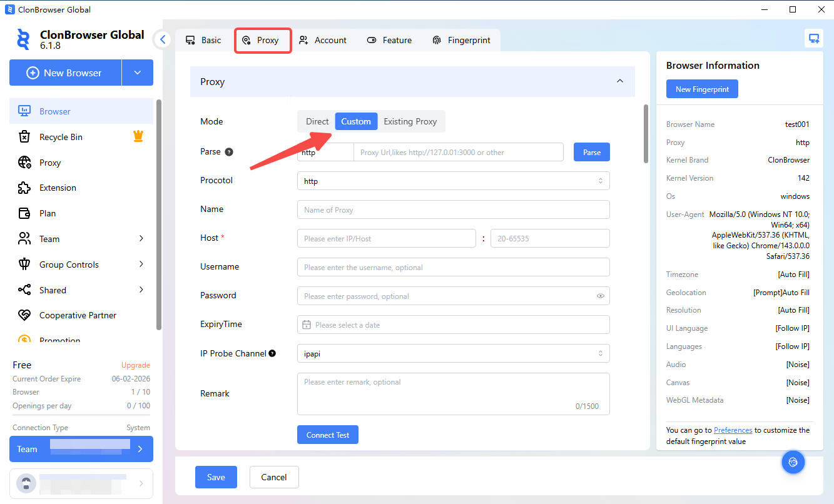Switch to the Fingerprint tab
834x504 pixels.
(461, 40)
